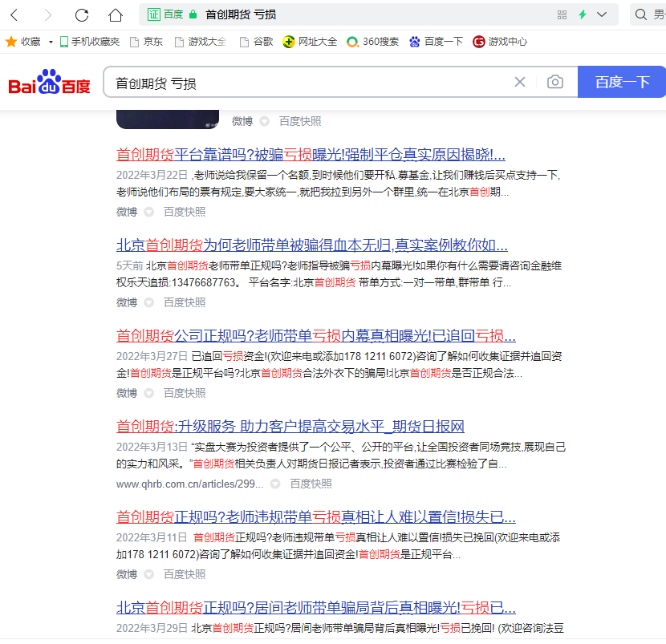Click the dark video thumbnail at top of results

point(168,119)
